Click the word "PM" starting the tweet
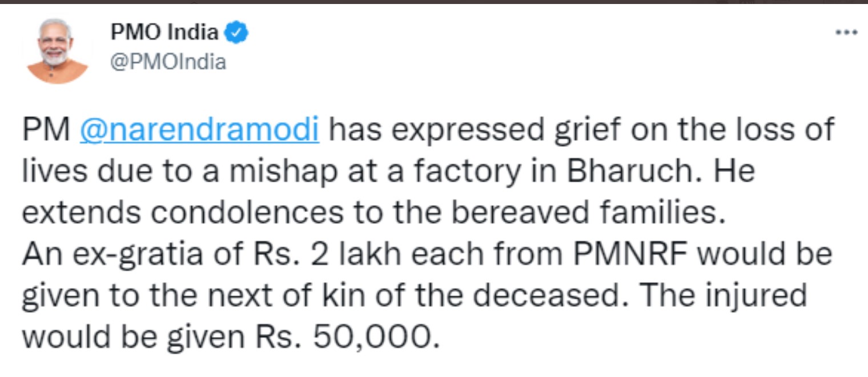Screen dimensions: 868x377 pyautogui.click(x=46, y=131)
